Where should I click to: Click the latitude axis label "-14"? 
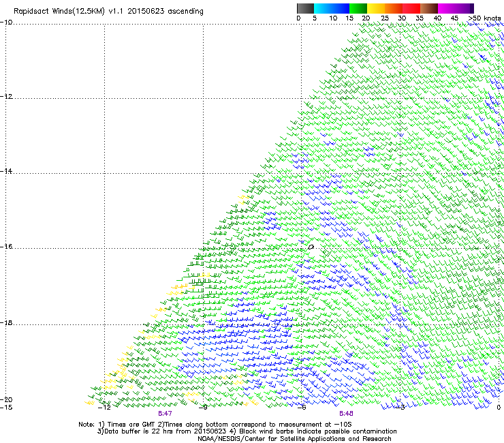pyautogui.click(x=6, y=171)
